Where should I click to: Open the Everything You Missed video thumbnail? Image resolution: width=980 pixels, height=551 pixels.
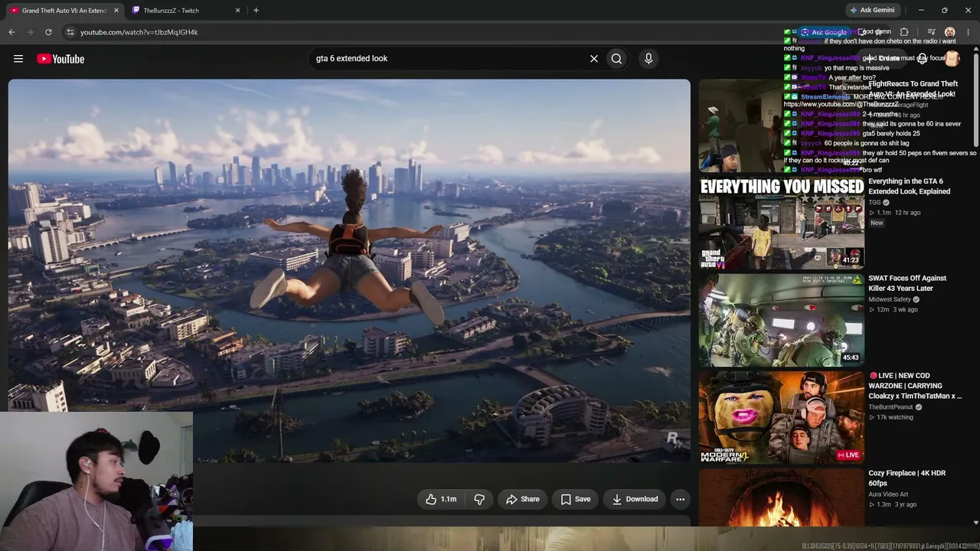pyautogui.click(x=782, y=223)
